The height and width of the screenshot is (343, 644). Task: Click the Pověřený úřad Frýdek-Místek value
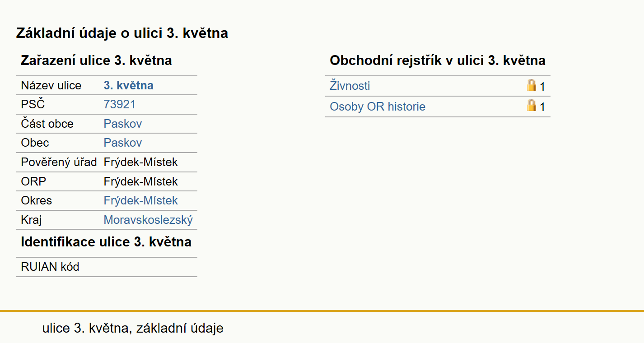click(141, 162)
